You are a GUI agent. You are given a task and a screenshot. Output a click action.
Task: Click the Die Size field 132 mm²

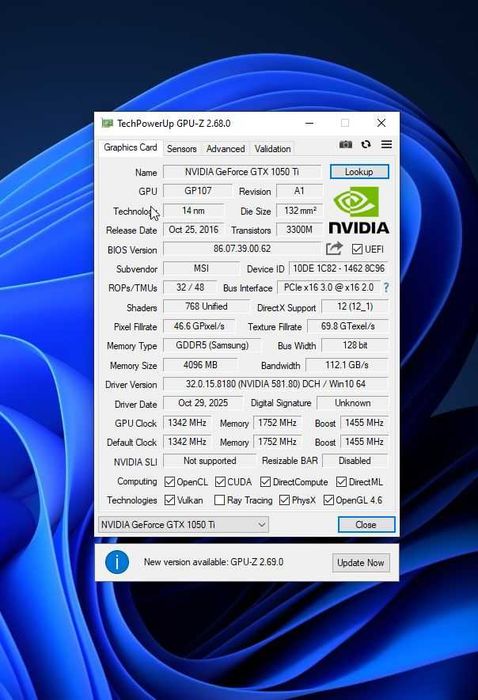299,210
